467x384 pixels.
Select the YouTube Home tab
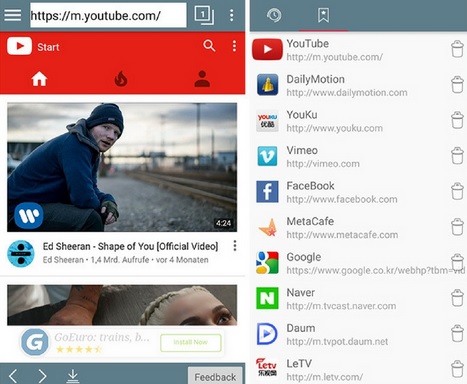[39, 79]
